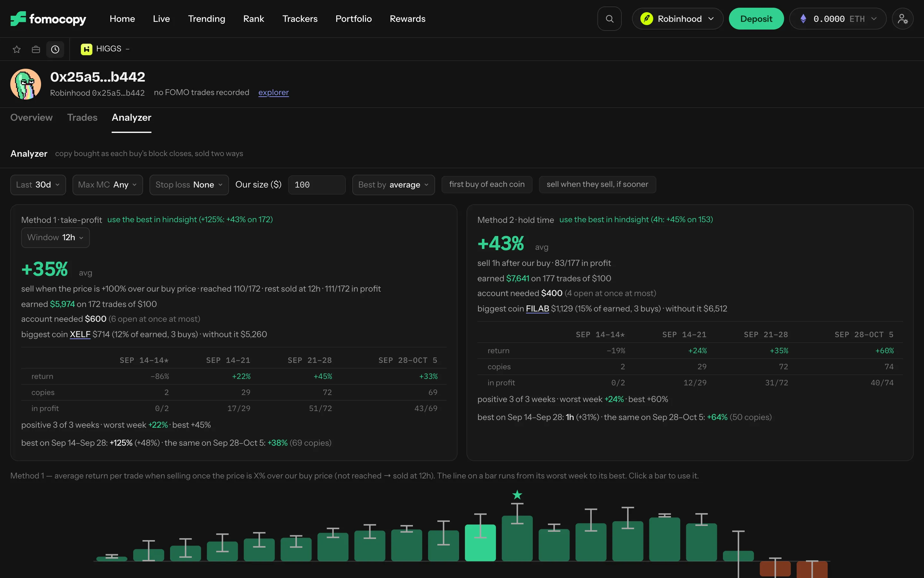Viewport: 924px width, 578px height.
Task: Click the fomocopy logo
Action: click(48, 19)
